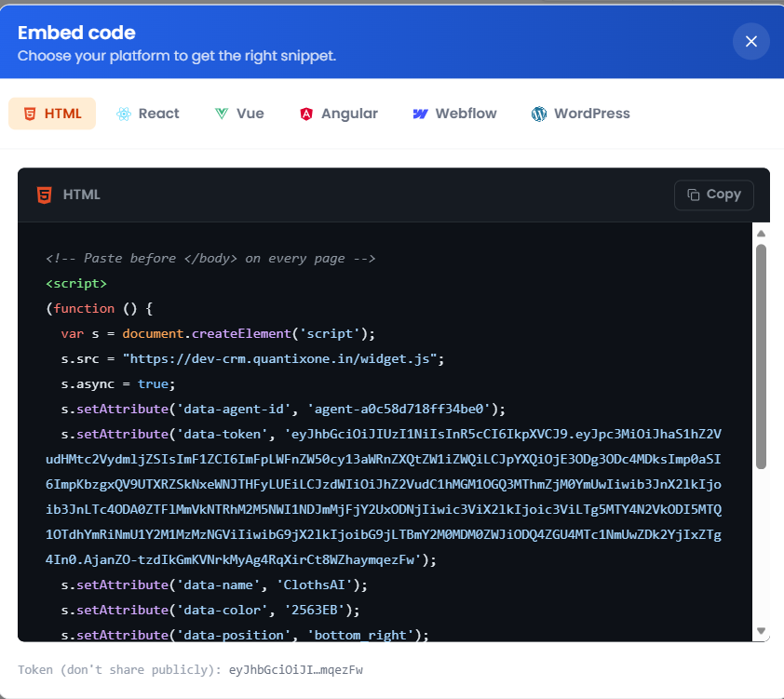
Task: Click the 'HTML' label in code header
Action: 82,195
